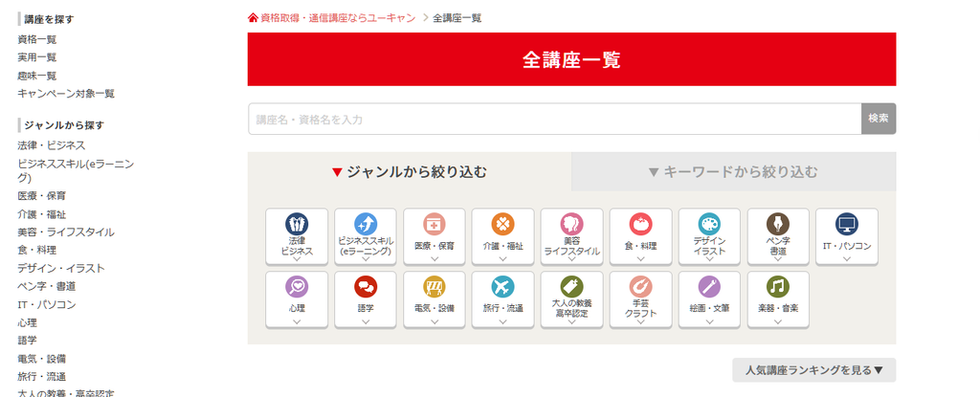Expand chevron under 医療・保育 tile
Screen dimensions: 980x397
434,259
